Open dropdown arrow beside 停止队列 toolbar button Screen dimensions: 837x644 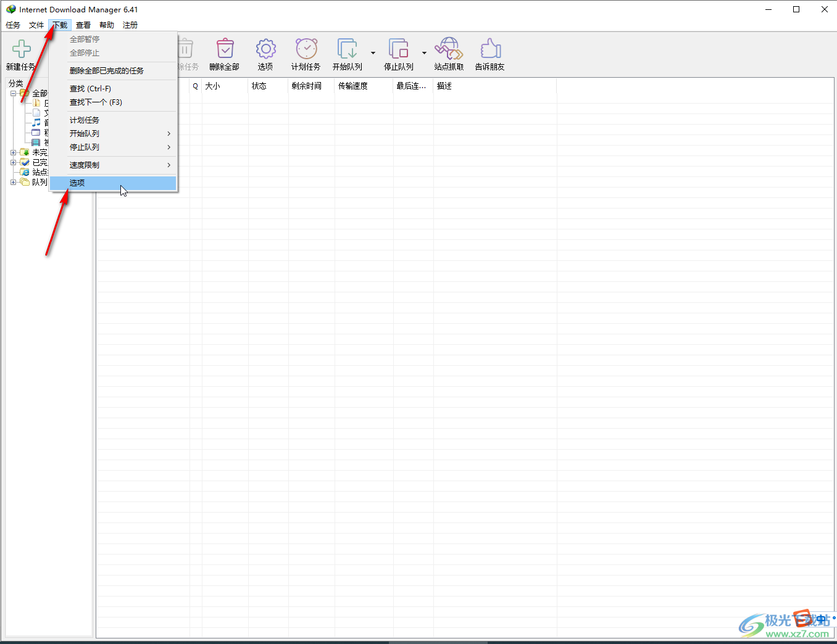[424, 53]
